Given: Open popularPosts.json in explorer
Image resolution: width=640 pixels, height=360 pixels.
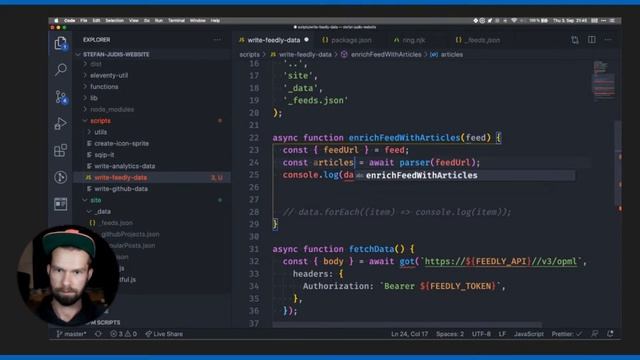Looking at the screenshot, I should click(132, 246).
